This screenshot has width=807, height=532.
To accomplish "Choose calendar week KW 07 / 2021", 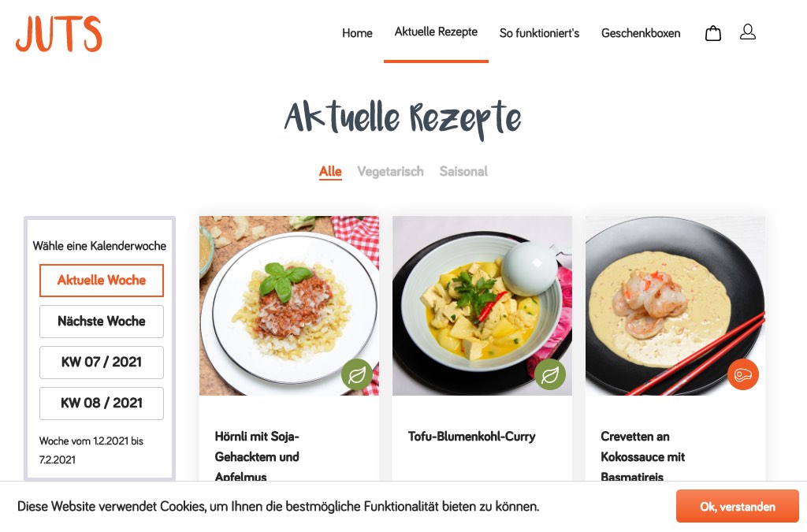I will click(x=102, y=363).
